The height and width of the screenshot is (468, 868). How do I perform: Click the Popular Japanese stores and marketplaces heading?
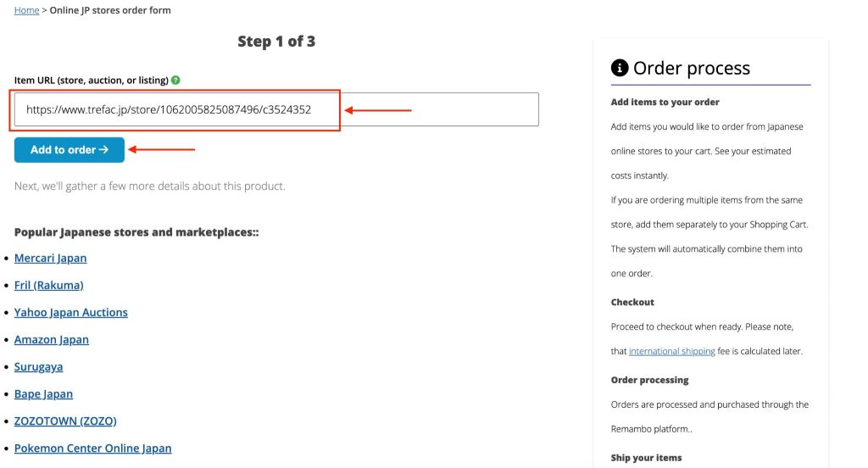pos(136,231)
